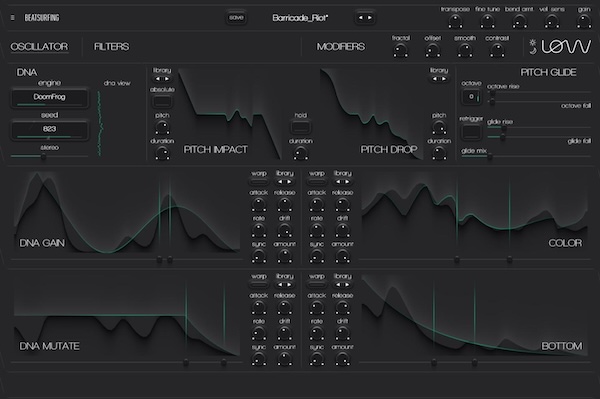600x399 pixels.
Task: Click the hold duration knob
Action: [301, 153]
